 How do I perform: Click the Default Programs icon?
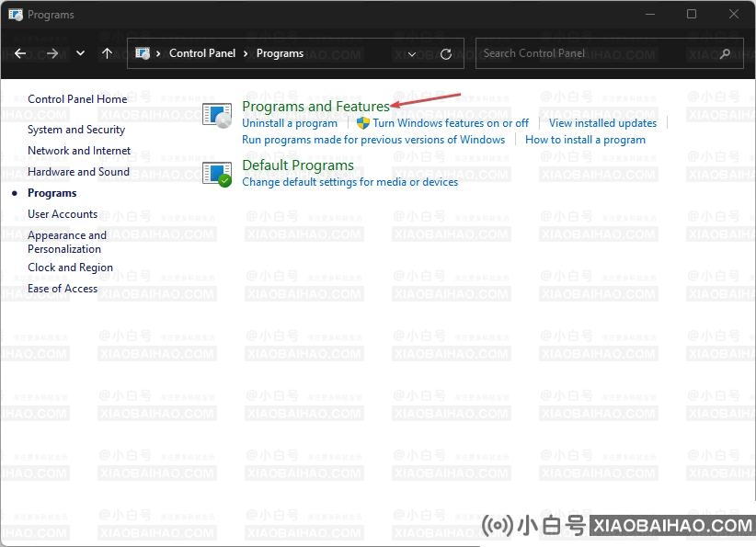pos(217,174)
